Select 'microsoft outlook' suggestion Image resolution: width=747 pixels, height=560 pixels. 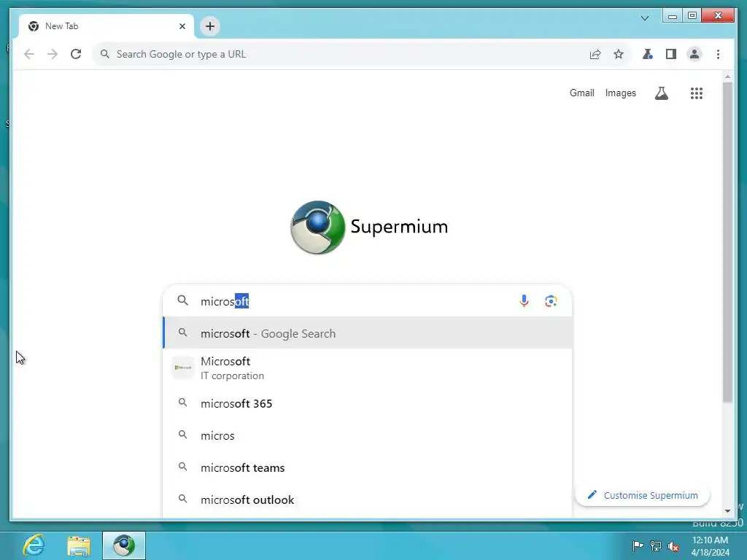click(x=368, y=499)
